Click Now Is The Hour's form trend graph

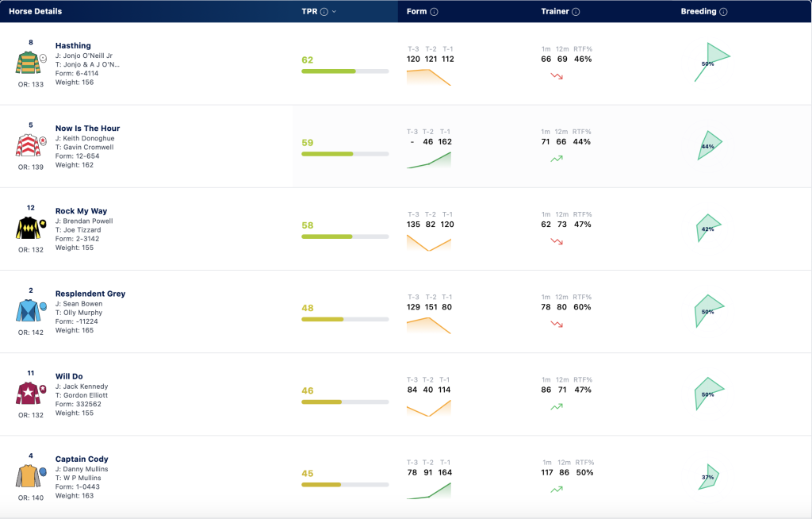[x=429, y=160]
